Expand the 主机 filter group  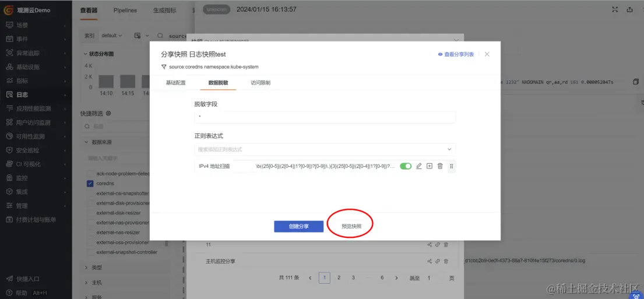(86, 283)
